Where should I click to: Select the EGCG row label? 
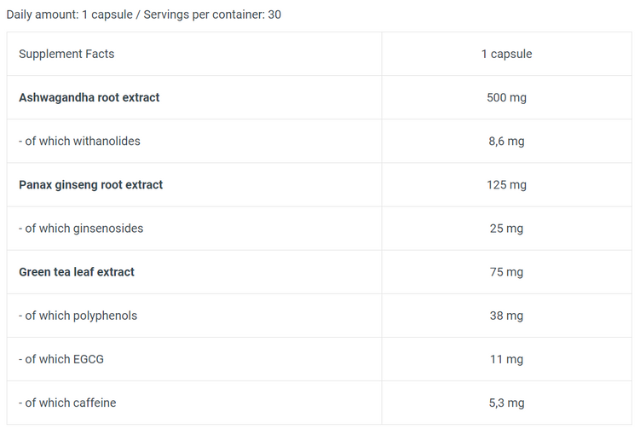[x=63, y=359]
